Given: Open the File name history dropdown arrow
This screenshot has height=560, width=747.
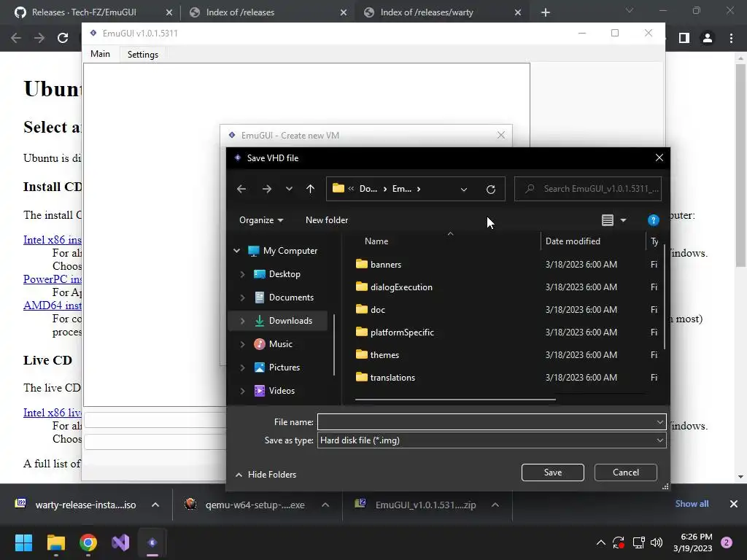Looking at the screenshot, I should coord(659,422).
